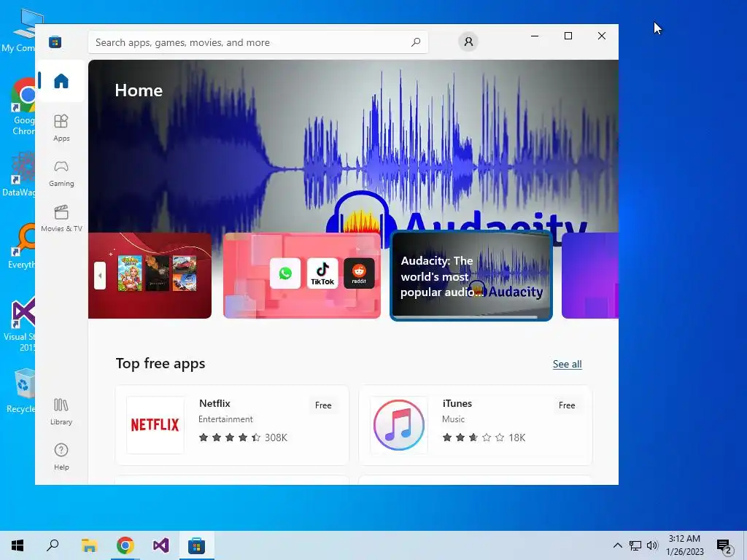Click the search apps input field
747x560 pixels.
click(x=258, y=42)
